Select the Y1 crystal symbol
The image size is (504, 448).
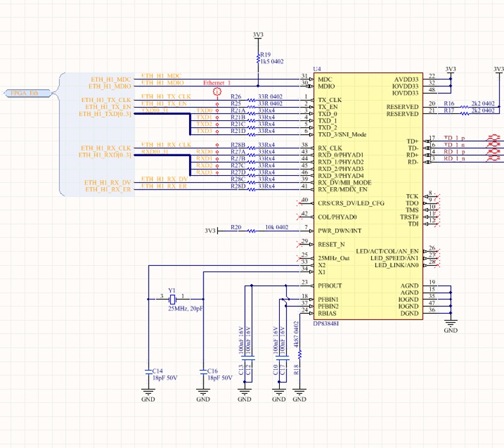pos(173,299)
